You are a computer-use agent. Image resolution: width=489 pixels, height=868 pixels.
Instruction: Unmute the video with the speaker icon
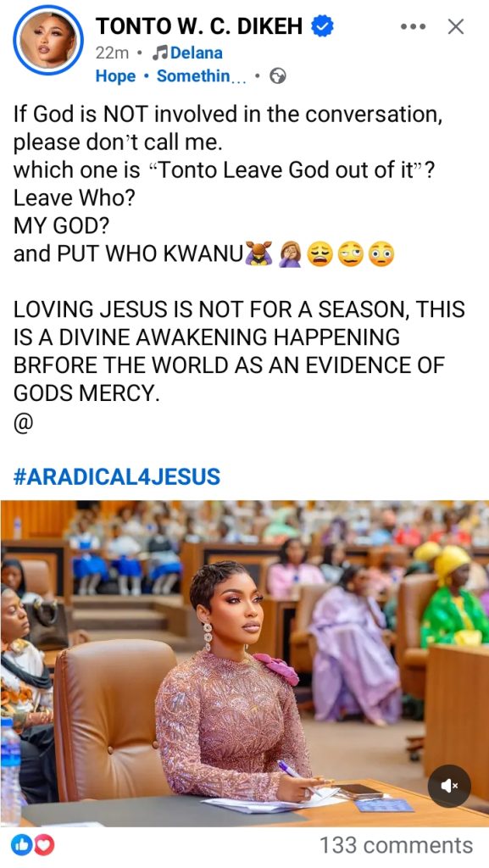click(449, 786)
